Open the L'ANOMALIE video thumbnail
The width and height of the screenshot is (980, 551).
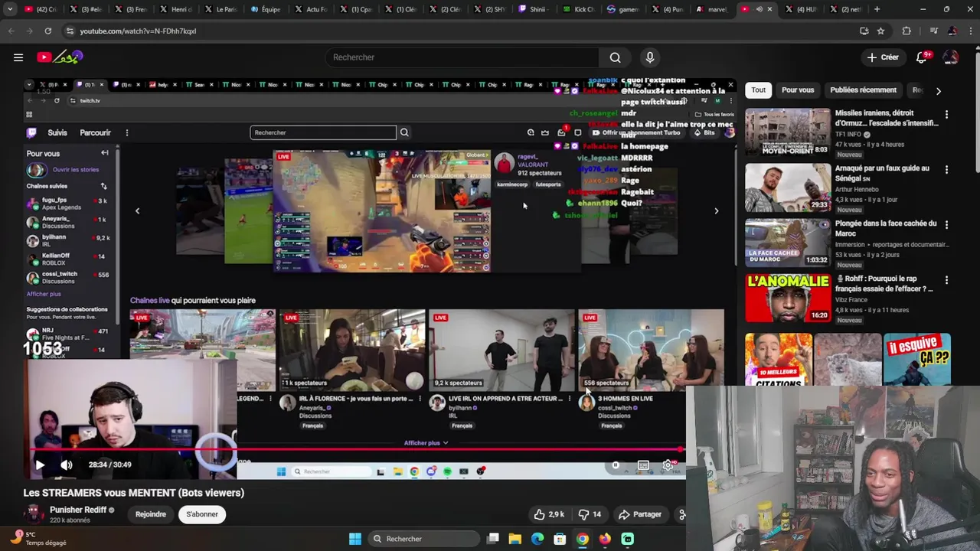[788, 298]
